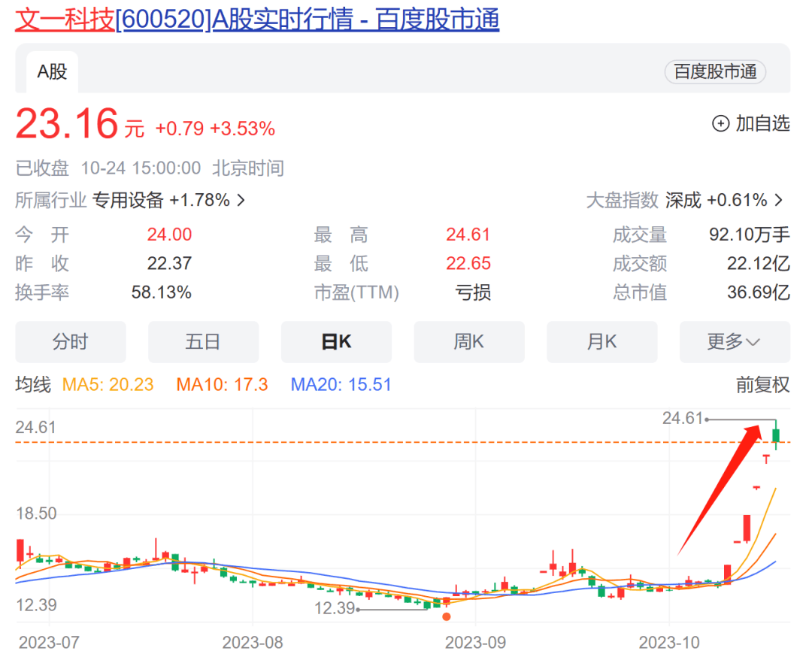Click the 前复权 adjustment option
Image resolution: width=812 pixels, height=657 pixels.
coord(763,385)
